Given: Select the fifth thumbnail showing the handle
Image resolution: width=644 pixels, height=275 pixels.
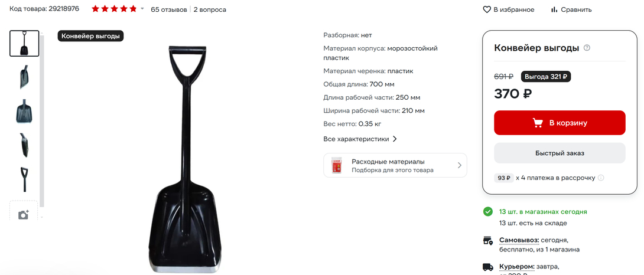Looking at the screenshot, I should (24, 179).
